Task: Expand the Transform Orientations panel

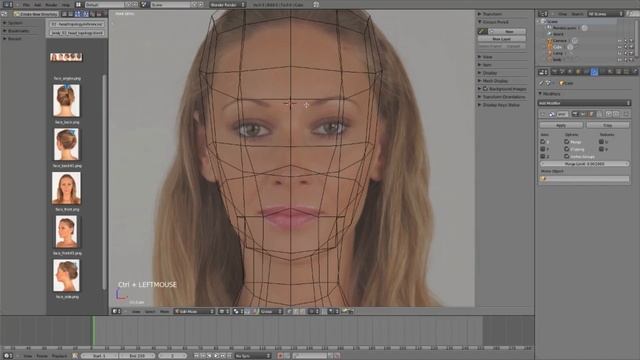Action: pos(504,97)
